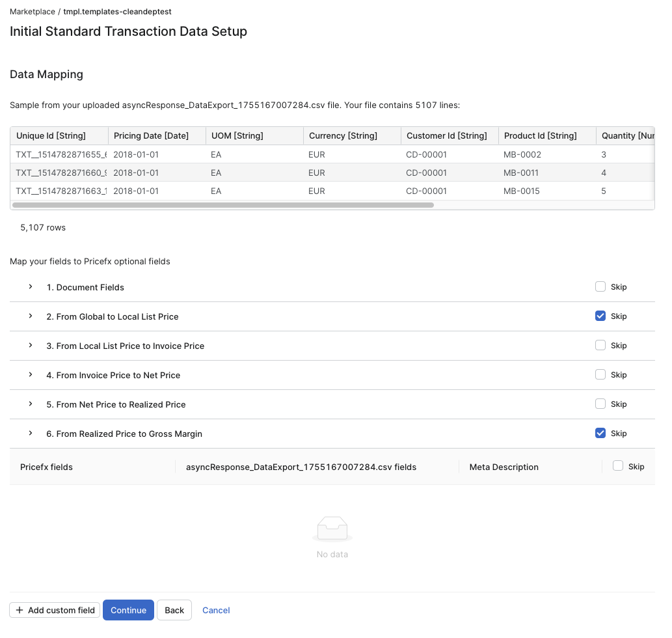Toggle the Skip checkbox in table header
Screen dimensions: 672x638
click(x=618, y=466)
